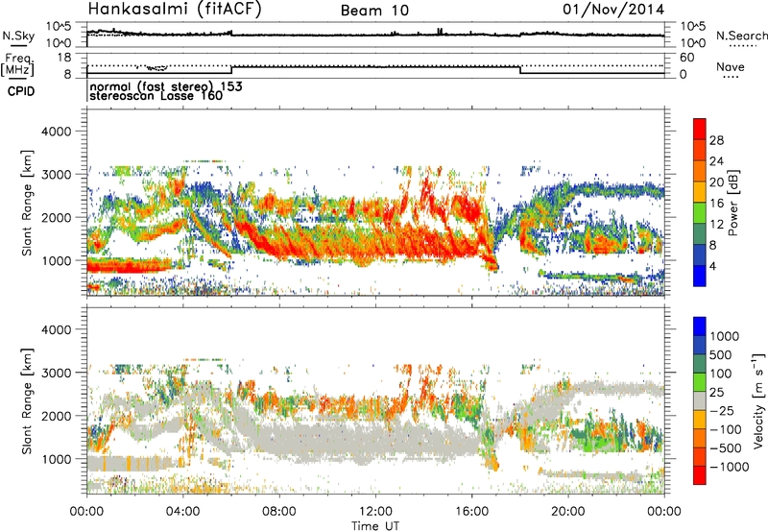Click the -100 label on velocity colorbar
768x532 pixels.
726,429
